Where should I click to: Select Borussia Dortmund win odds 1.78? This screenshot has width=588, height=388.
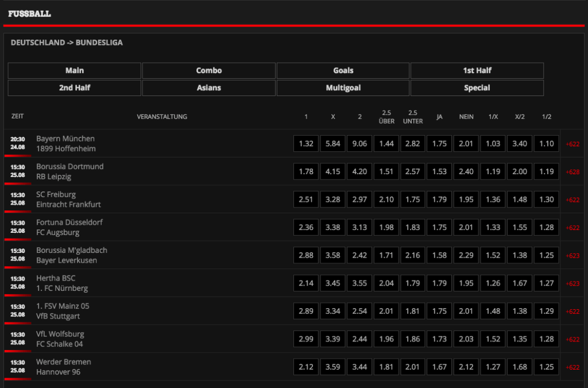pos(306,171)
